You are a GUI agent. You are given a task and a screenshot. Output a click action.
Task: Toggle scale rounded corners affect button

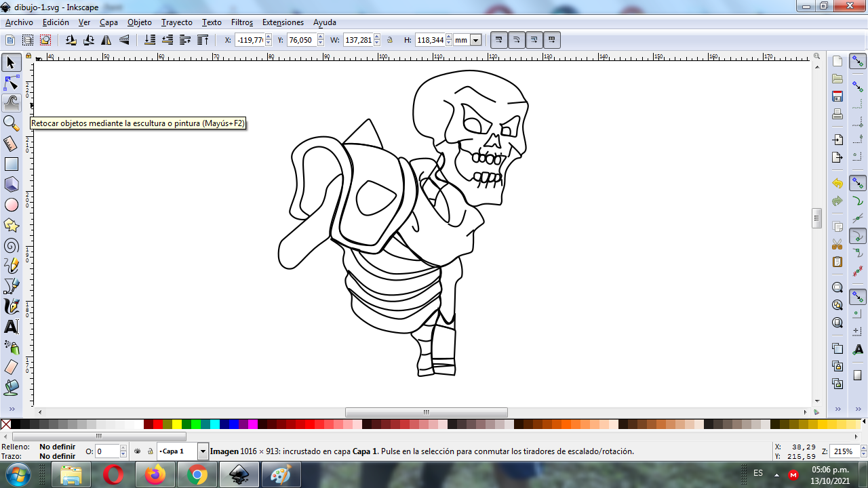(x=517, y=40)
